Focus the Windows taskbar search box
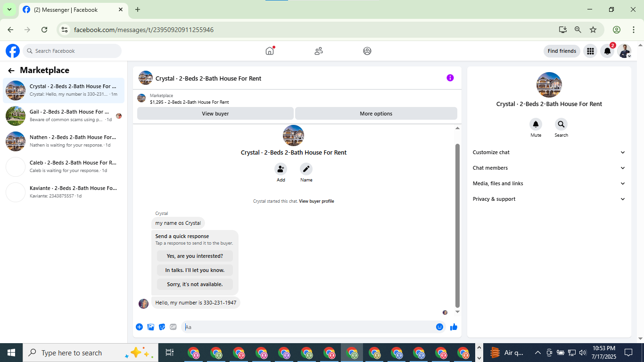This screenshot has height=362, width=644. coord(90,353)
